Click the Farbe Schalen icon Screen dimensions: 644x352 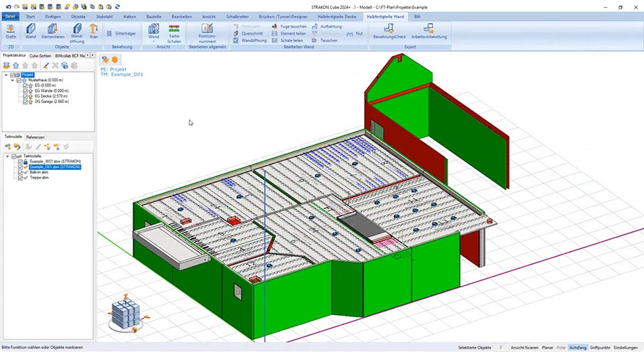click(x=173, y=31)
